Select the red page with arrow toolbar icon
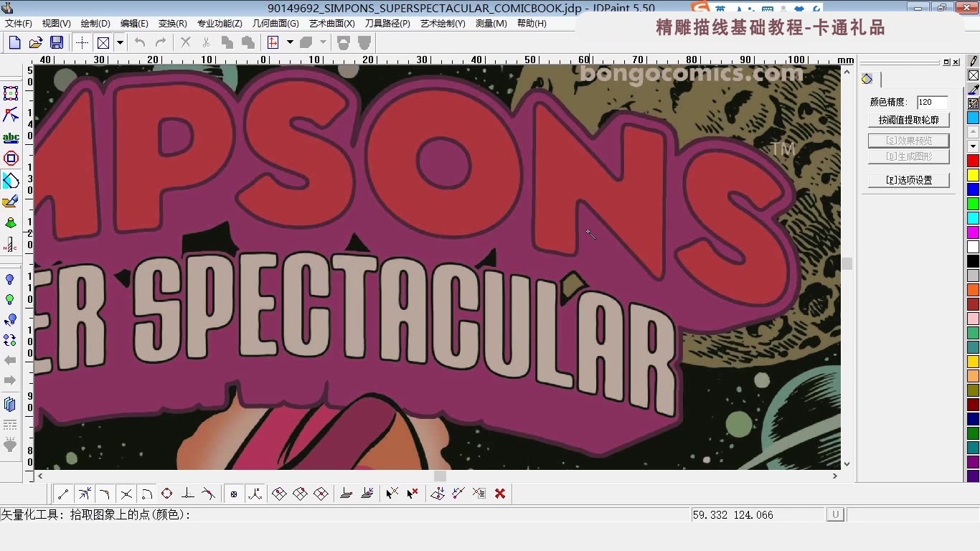This screenshot has width=980, height=551. 273,42
